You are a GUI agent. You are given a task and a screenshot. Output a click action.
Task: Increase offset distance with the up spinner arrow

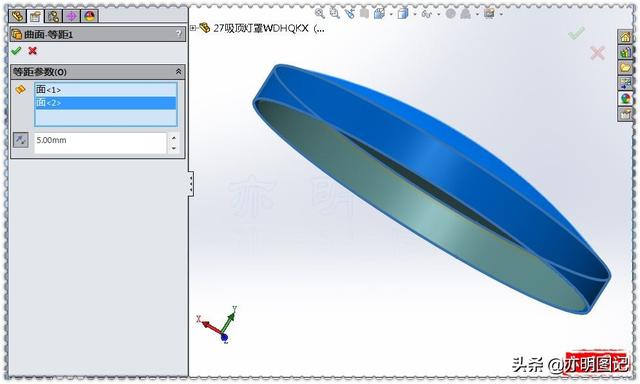coord(174,138)
